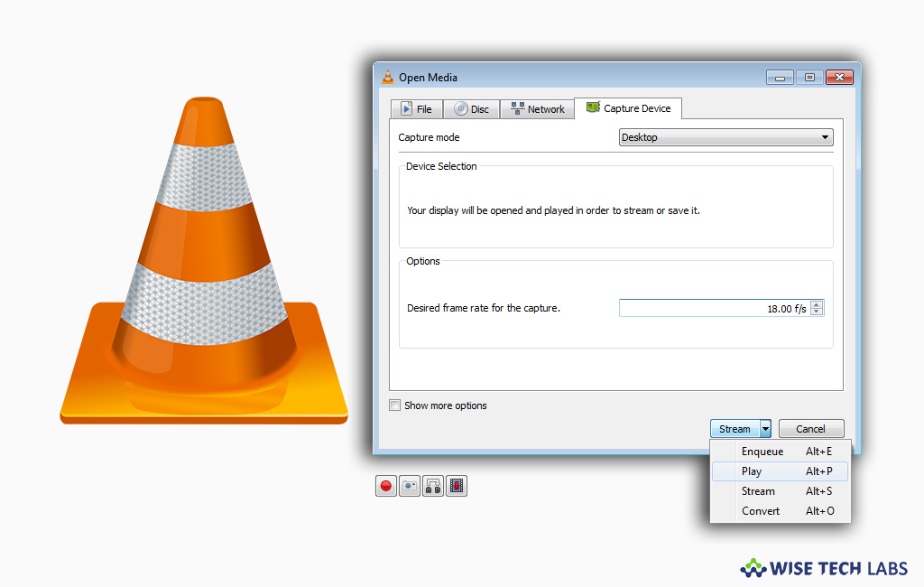Open the Capture mode Desktop dropdown
The height and width of the screenshot is (587, 924).
click(x=726, y=137)
